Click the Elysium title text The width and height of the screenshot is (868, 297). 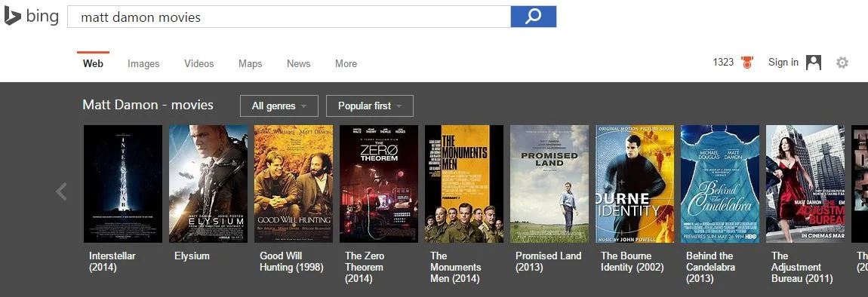coord(192,256)
